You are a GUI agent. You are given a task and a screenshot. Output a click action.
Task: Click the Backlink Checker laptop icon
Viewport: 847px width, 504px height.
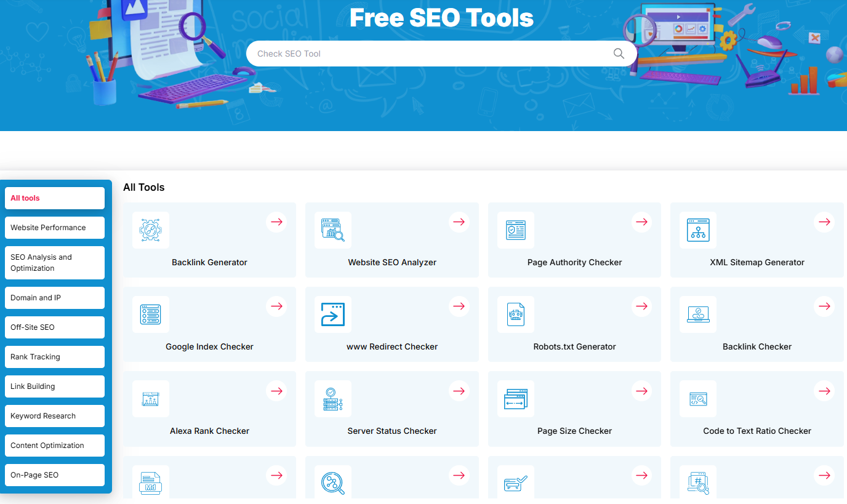697,314
